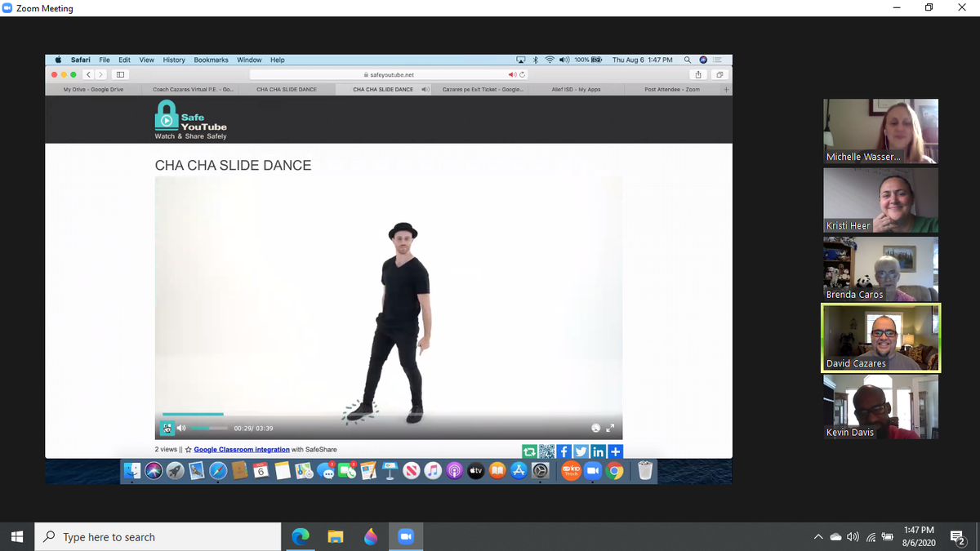Screen dimensions: 980x551
Task: Open Google Chrome in the Mac dock
Action: [615, 470]
